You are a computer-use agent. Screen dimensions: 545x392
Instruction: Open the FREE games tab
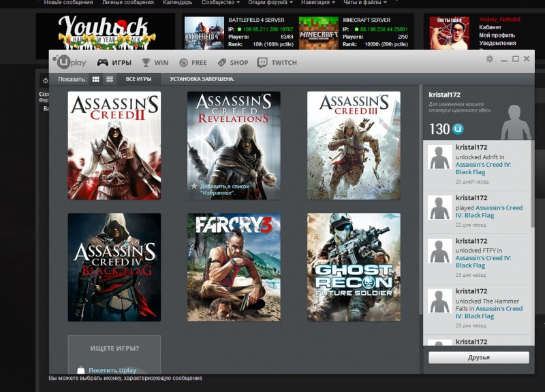click(193, 63)
